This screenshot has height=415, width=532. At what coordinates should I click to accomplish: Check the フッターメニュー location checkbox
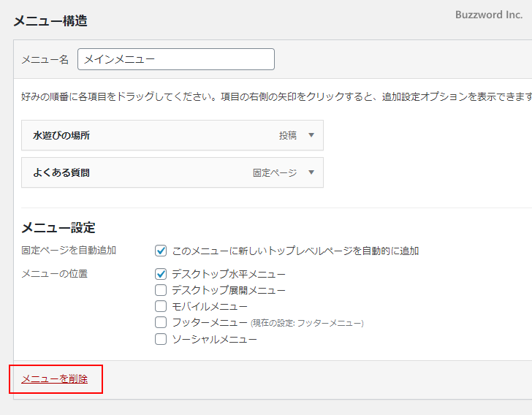161,322
